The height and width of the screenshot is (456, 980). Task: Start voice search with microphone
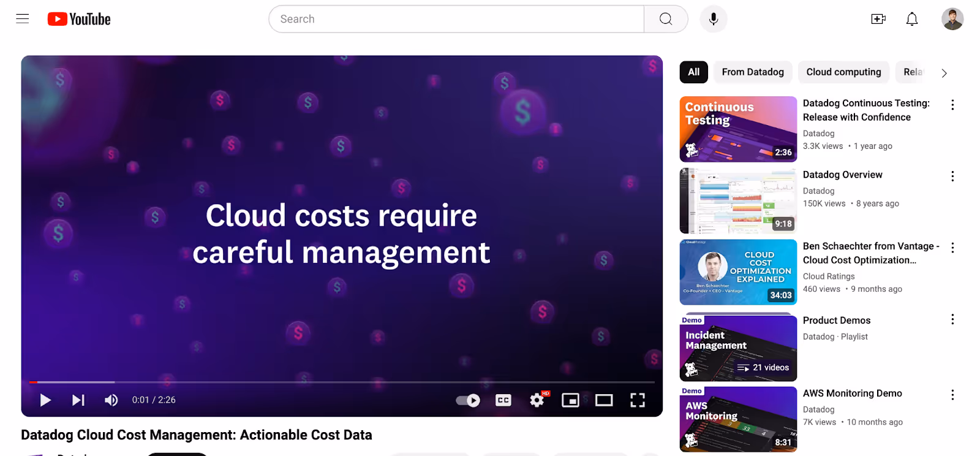(714, 19)
